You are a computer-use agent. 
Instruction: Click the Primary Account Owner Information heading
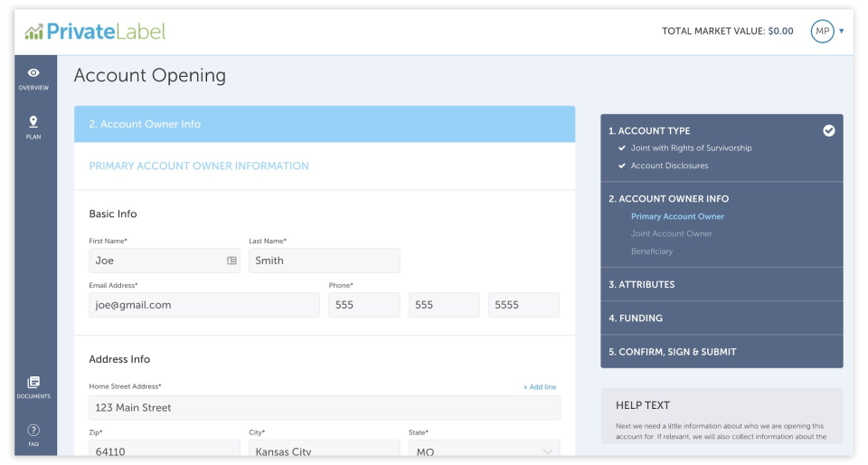click(x=199, y=166)
